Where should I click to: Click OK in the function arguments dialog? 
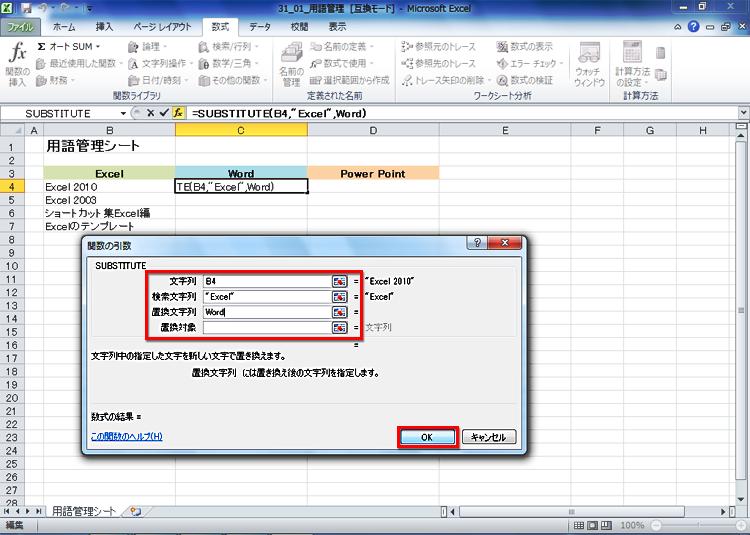pos(427,437)
